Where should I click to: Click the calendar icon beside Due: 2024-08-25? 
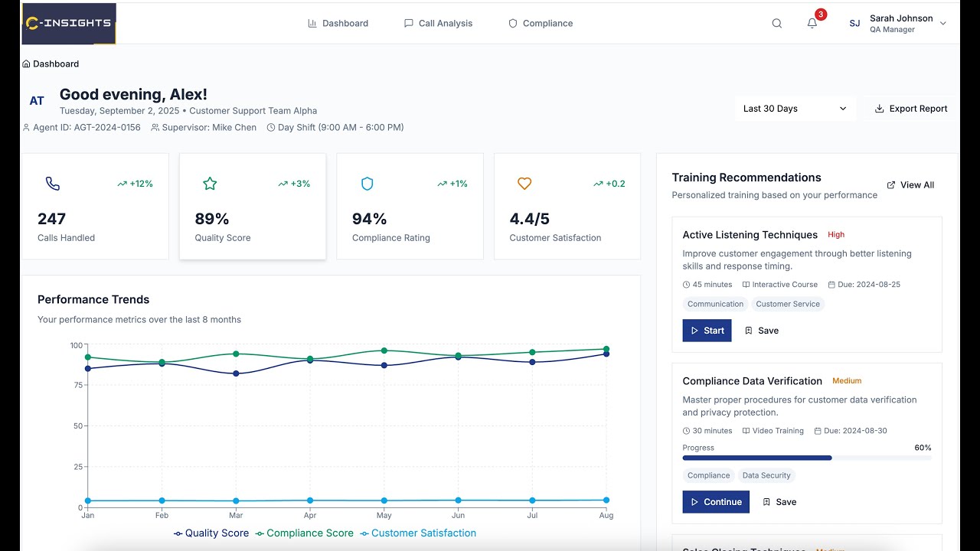pyautogui.click(x=831, y=285)
